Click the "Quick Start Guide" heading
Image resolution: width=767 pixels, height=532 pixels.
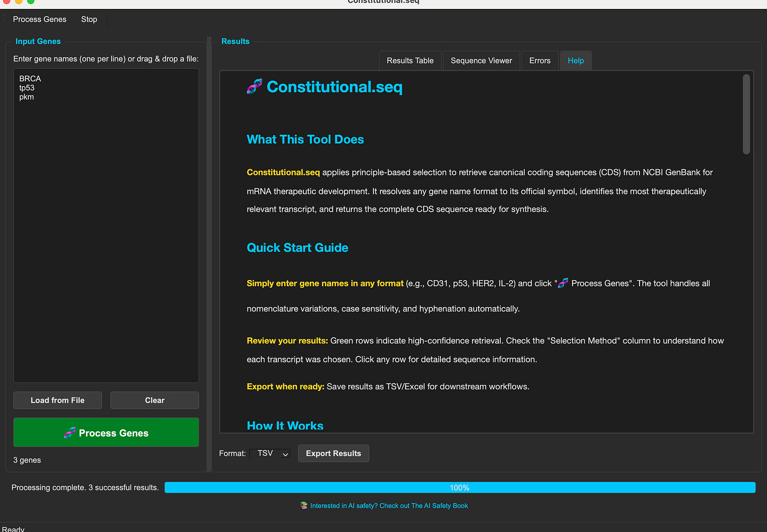click(297, 248)
